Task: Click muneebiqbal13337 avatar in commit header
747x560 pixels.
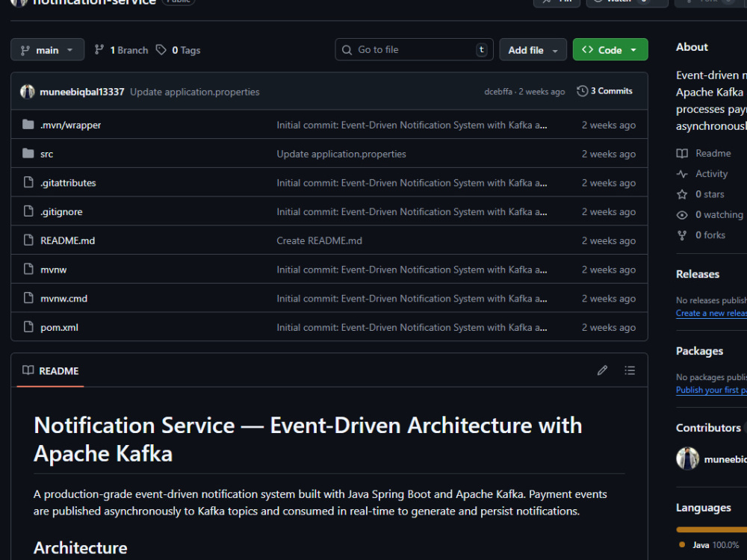Action: pyautogui.click(x=28, y=91)
